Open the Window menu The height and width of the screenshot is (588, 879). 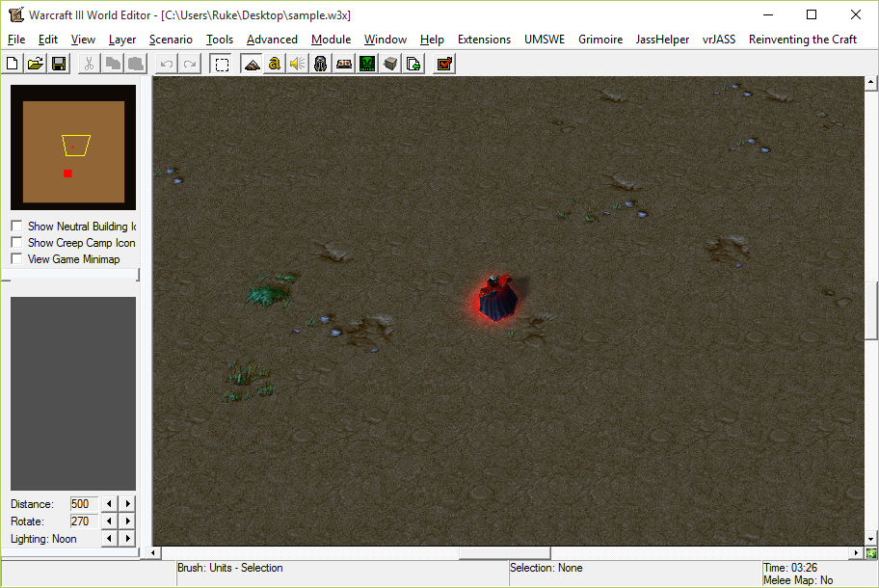386,40
